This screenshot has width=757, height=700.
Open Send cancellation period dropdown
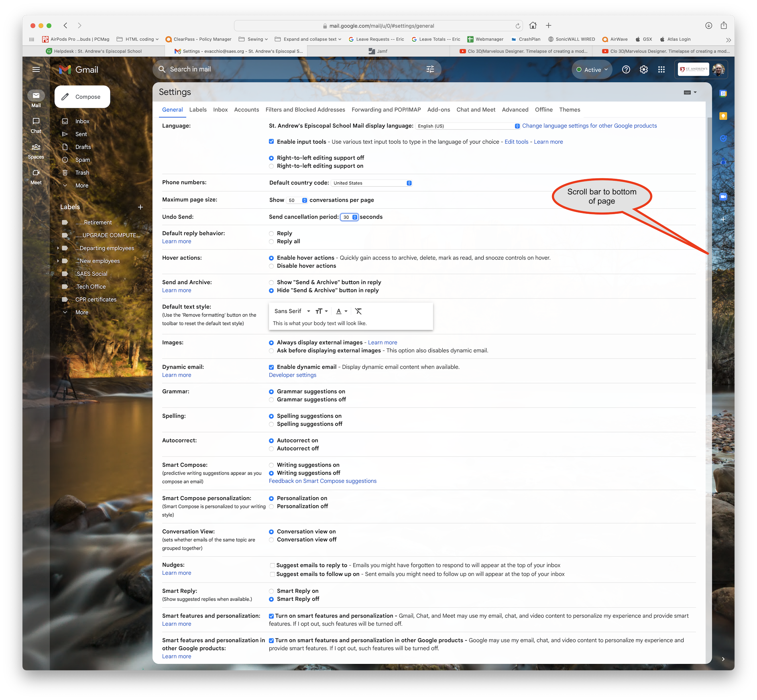point(349,217)
